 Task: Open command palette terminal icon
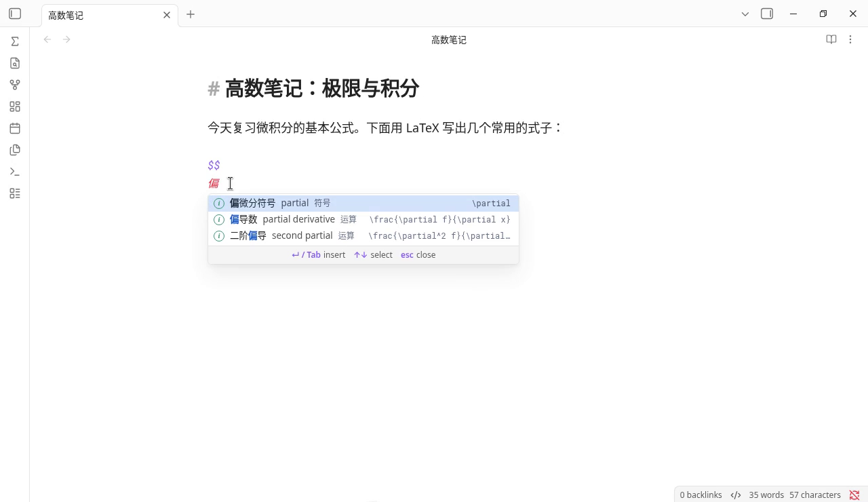click(15, 172)
